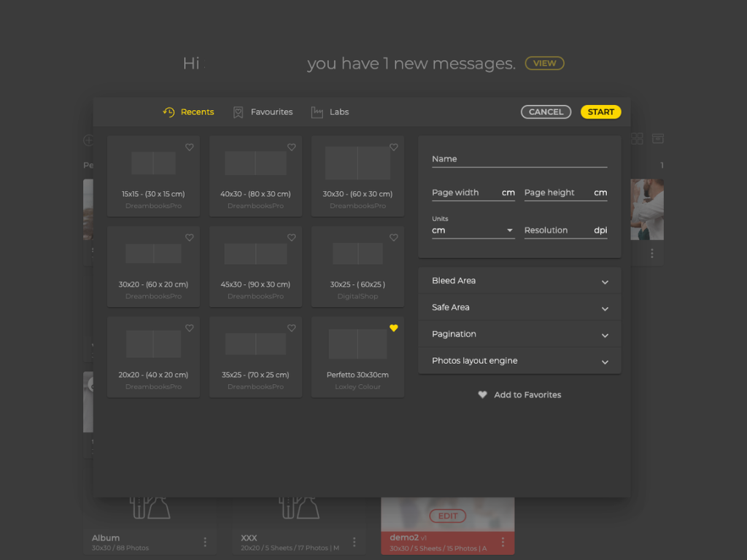Open the archive icon in background window

658,139
